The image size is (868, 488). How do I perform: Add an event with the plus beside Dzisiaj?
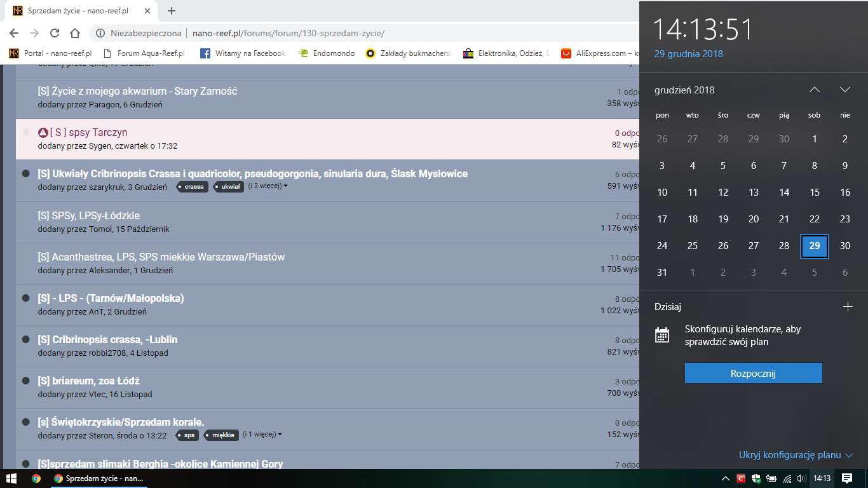click(x=847, y=307)
